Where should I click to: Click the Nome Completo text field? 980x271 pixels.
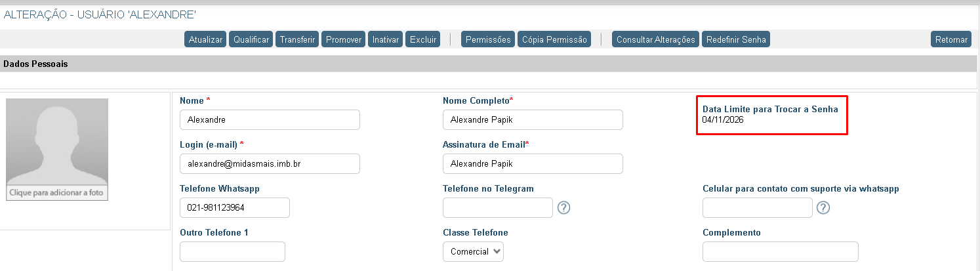(533, 120)
